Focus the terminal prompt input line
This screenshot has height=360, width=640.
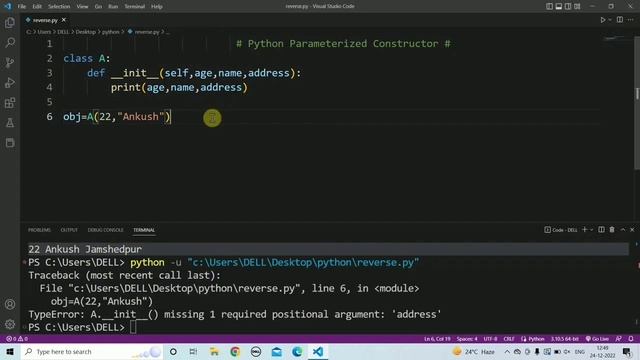click(x=133, y=327)
